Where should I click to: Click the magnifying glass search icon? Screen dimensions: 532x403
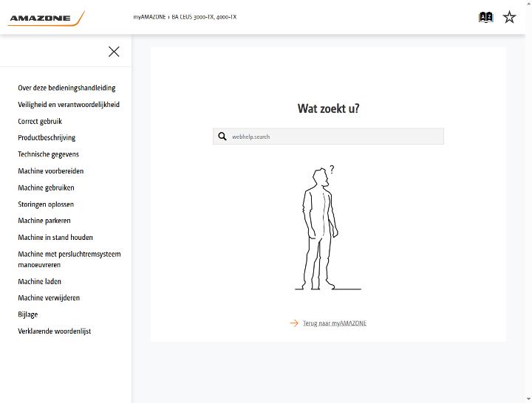coord(222,137)
